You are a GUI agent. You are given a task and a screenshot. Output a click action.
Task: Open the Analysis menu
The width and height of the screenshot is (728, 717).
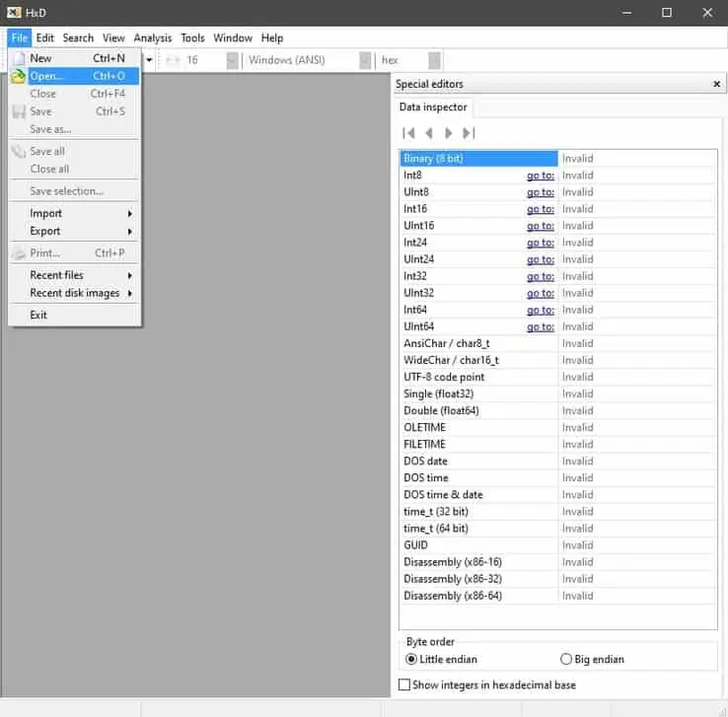coord(153,38)
